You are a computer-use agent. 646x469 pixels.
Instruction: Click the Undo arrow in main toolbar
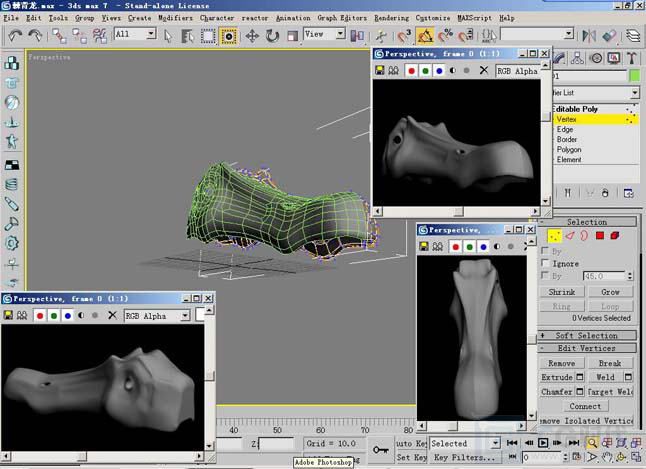15,36
